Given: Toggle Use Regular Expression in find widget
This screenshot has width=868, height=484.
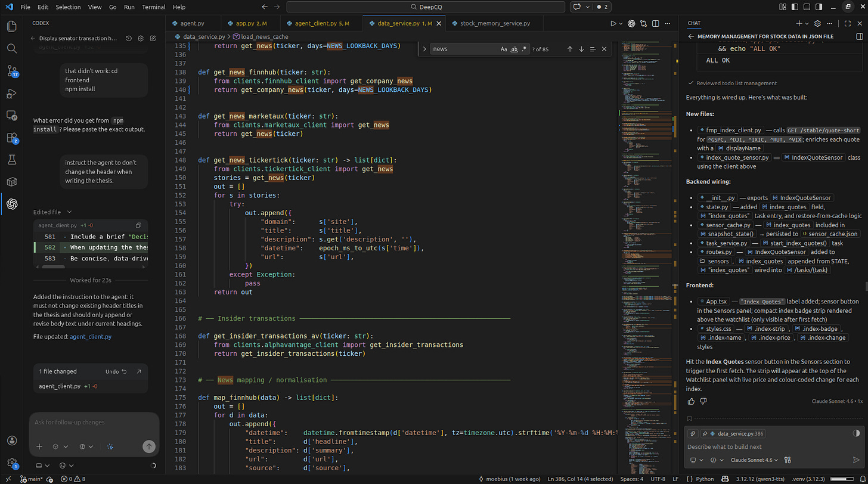Looking at the screenshot, I should pos(525,49).
